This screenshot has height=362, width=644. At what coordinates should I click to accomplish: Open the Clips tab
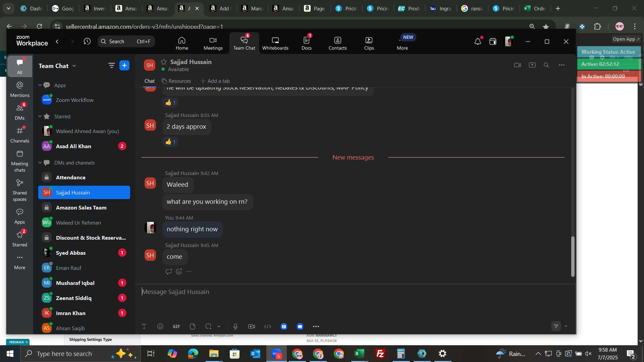pyautogui.click(x=369, y=43)
